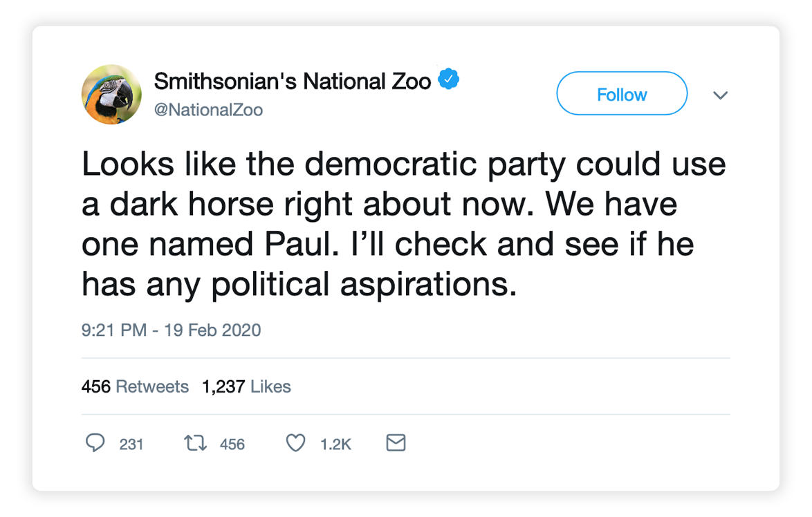View the 456 Retweets list
This screenshot has width=812, height=517.
[135, 386]
